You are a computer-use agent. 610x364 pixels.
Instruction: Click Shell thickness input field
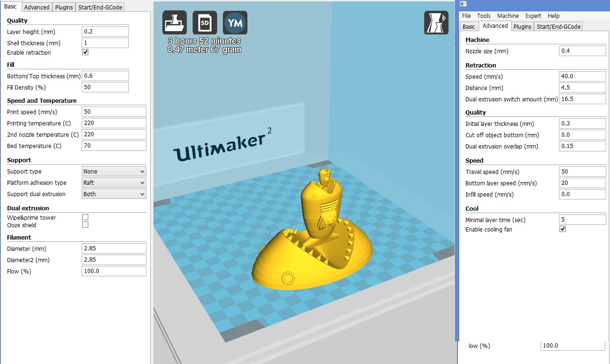tap(105, 43)
